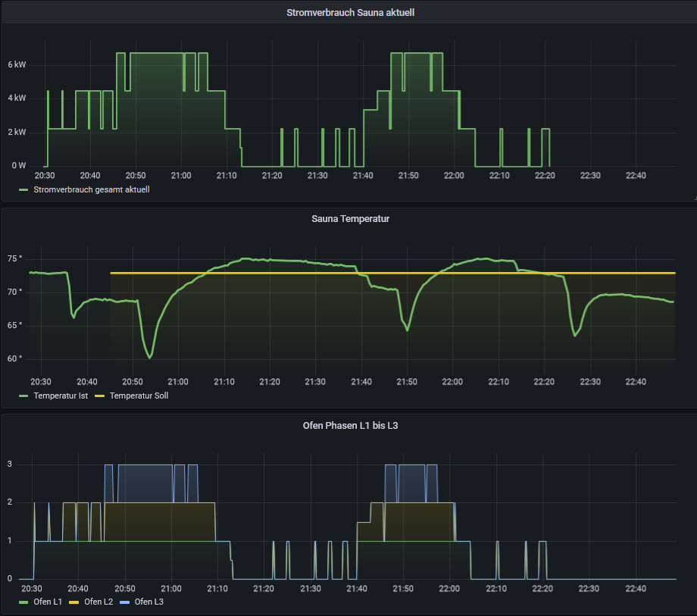Screen dimensions: 697x616
Task: Click the temperature dip bottom near 22:27
Action: 575,335
